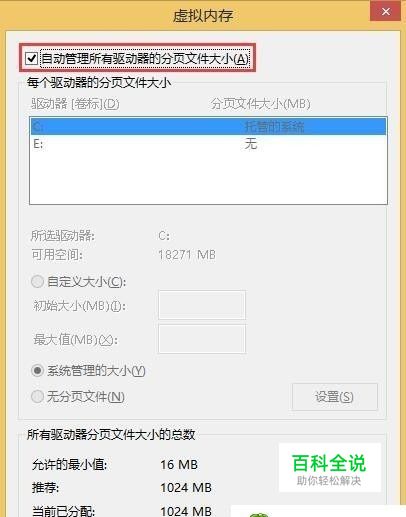Click the 无 value in drive E: row

tap(251, 144)
